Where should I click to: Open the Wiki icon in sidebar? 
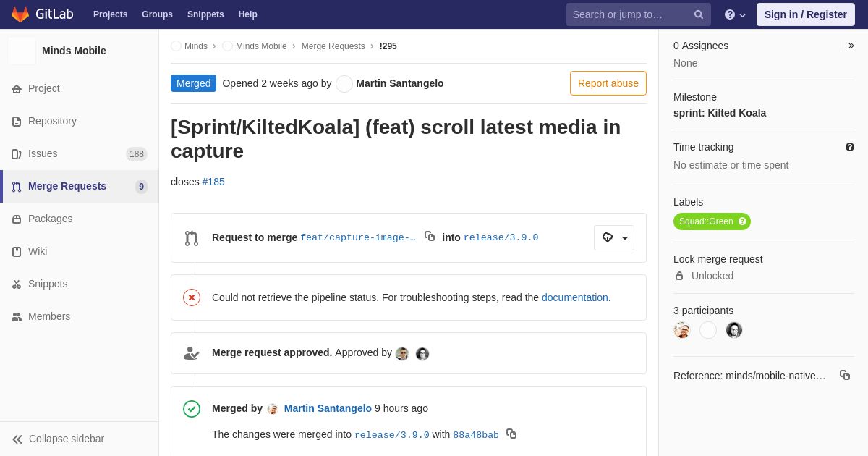click(x=17, y=252)
